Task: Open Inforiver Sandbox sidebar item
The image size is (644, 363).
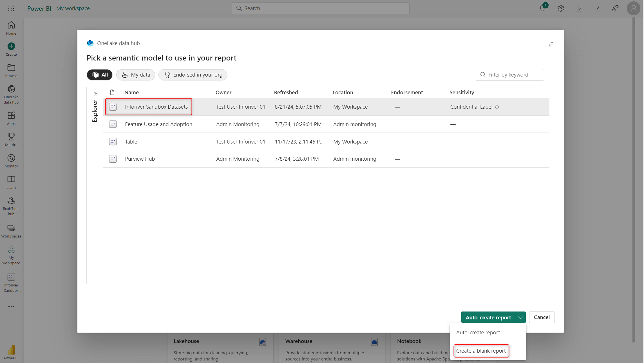Action: pos(11,283)
